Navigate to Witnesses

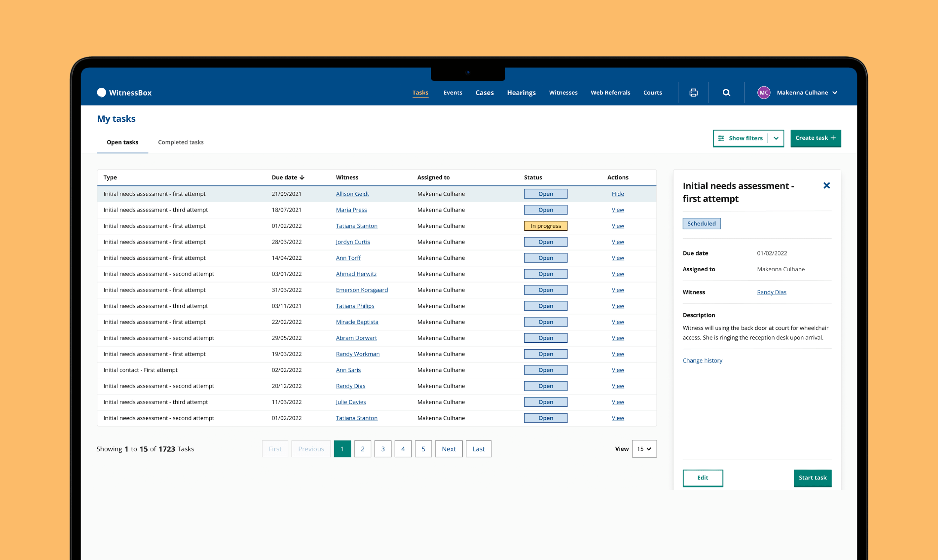point(563,93)
